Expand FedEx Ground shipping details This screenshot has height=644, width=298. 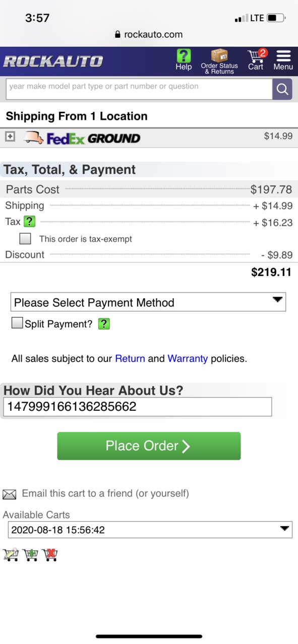(x=10, y=136)
